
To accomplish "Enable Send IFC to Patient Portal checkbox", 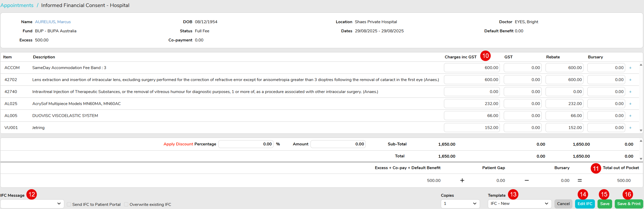I will point(69,204).
